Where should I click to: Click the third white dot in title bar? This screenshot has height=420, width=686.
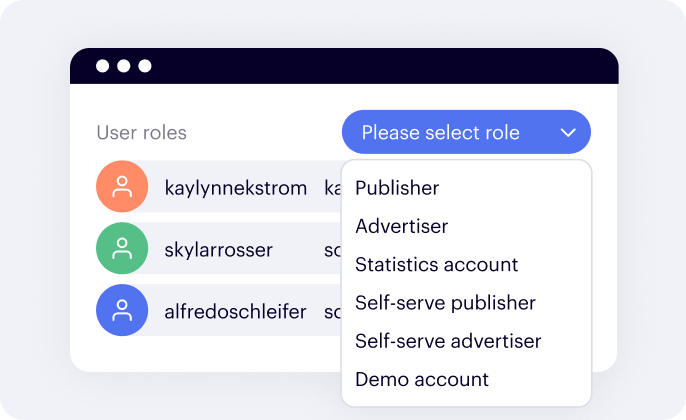[145, 66]
